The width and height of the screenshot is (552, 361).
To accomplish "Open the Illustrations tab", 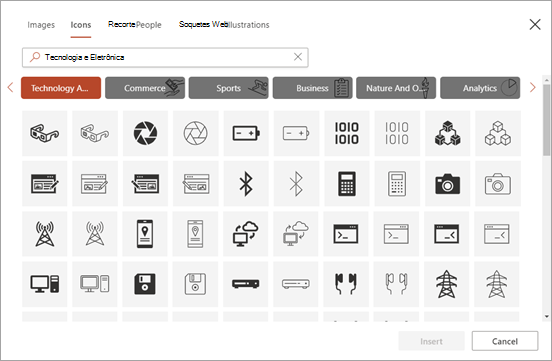I will 224,25.
